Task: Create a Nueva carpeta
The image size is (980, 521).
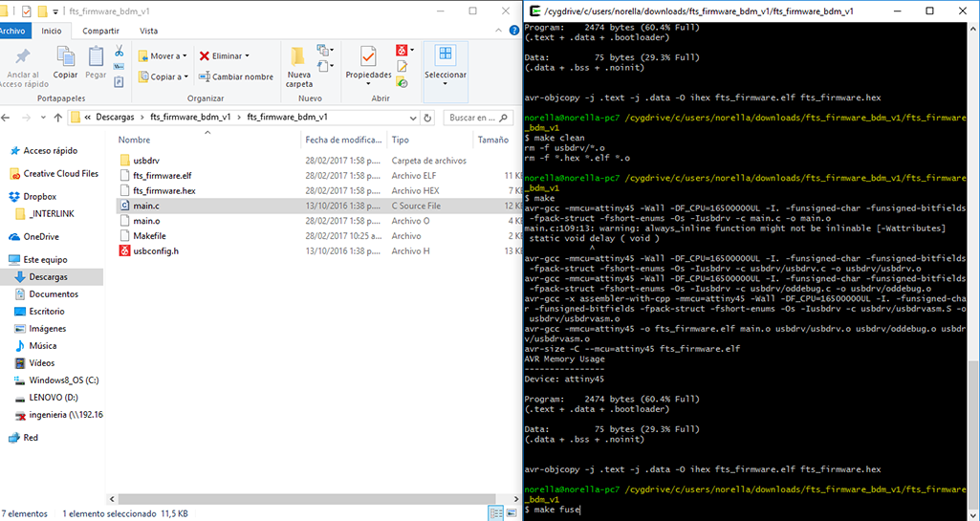Action: [x=298, y=68]
